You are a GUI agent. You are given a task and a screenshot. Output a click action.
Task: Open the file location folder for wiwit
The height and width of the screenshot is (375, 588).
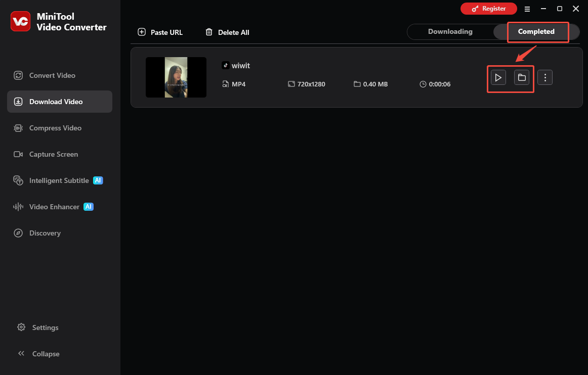522,77
